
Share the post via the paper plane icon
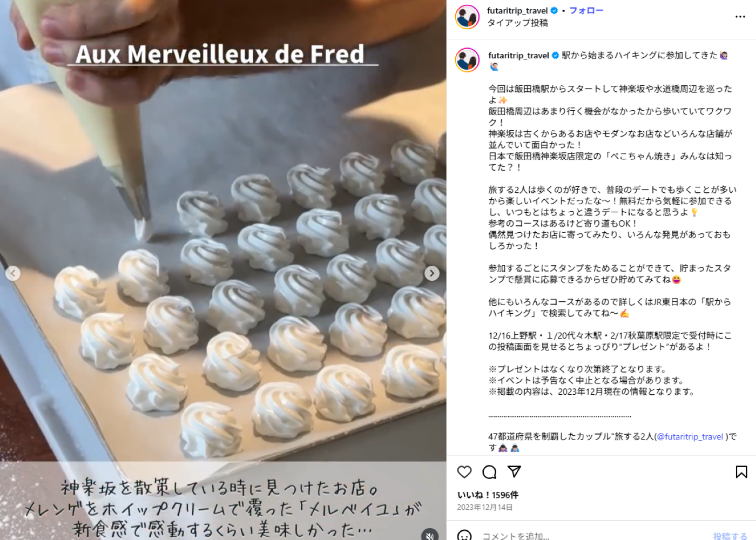514,472
